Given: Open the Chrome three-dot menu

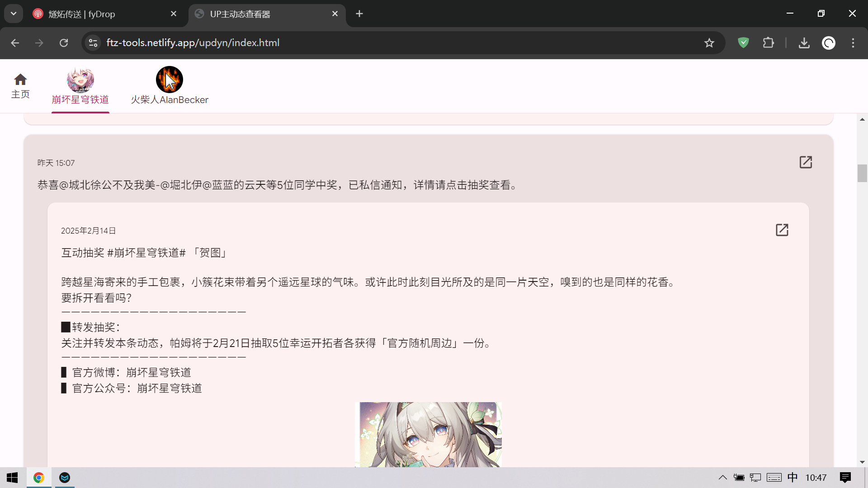Looking at the screenshot, I should click(853, 43).
